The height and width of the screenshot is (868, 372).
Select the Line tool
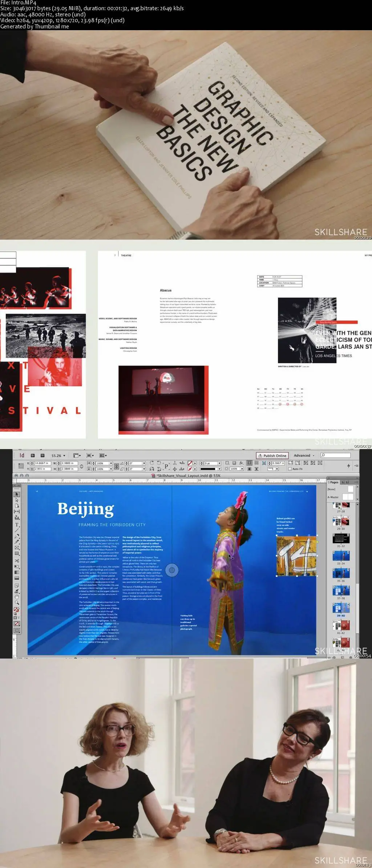click(x=17, y=531)
